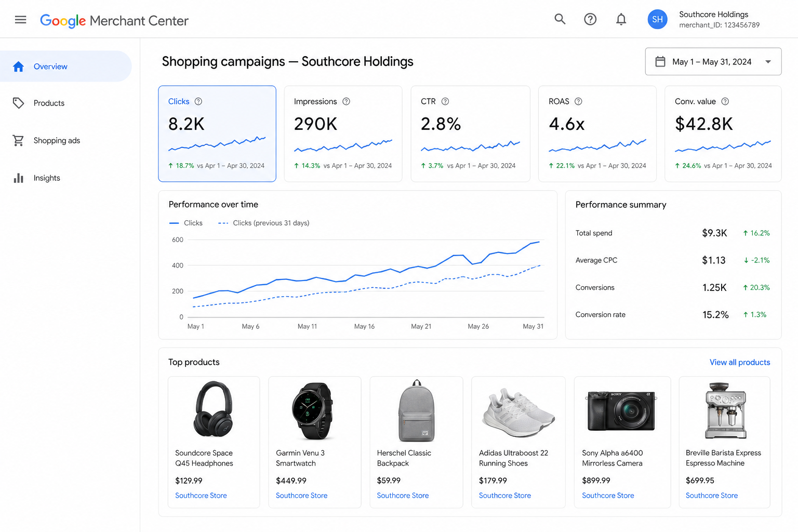Open the SH account avatar
The width and height of the screenshot is (798, 532).
pyautogui.click(x=657, y=19)
